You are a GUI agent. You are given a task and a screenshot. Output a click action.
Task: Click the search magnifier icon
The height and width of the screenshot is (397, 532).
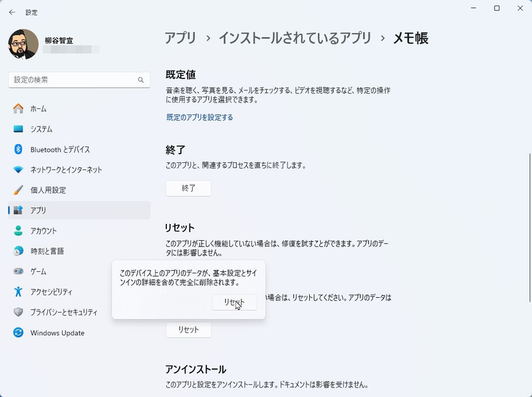point(141,80)
